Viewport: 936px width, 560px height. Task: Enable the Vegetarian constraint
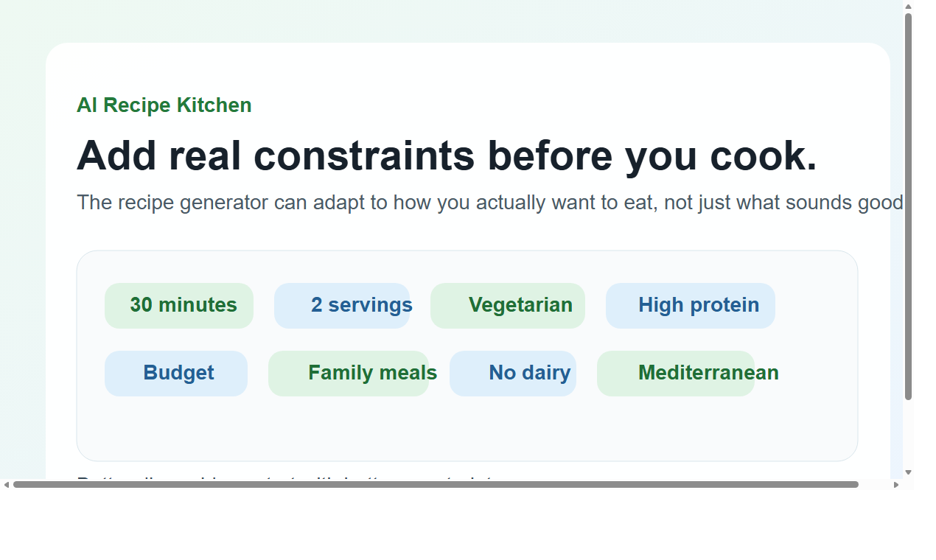(507, 305)
